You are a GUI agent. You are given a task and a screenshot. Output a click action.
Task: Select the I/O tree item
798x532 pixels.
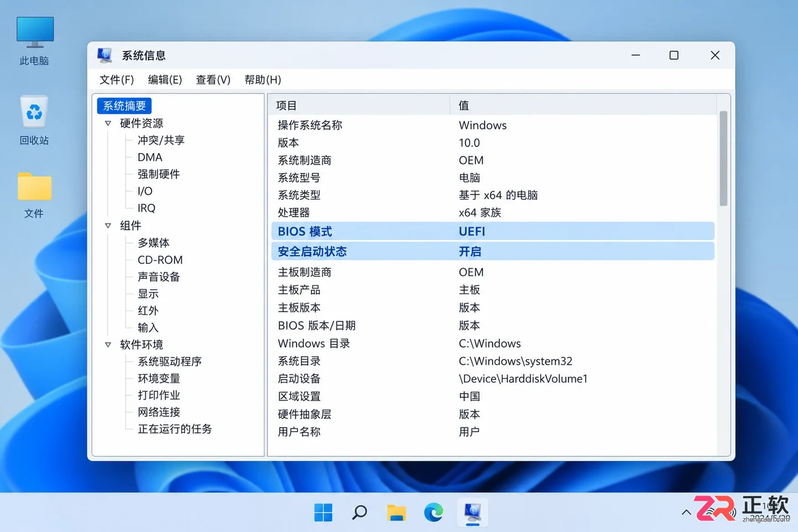(x=145, y=191)
